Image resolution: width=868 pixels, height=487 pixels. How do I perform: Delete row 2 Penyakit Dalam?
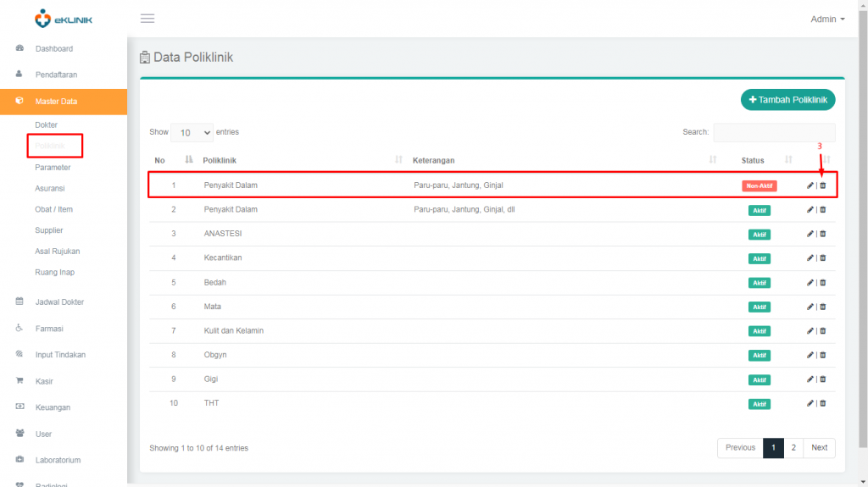[x=822, y=210]
